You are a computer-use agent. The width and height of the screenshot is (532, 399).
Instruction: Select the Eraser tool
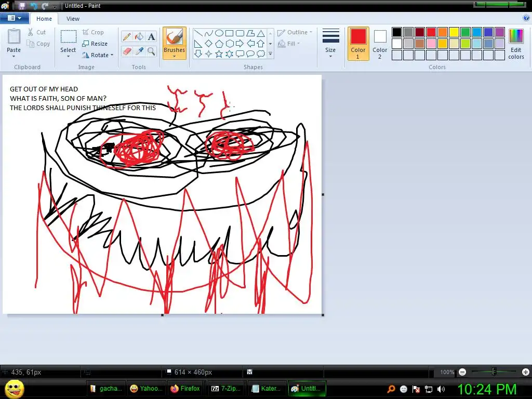pyautogui.click(x=127, y=51)
